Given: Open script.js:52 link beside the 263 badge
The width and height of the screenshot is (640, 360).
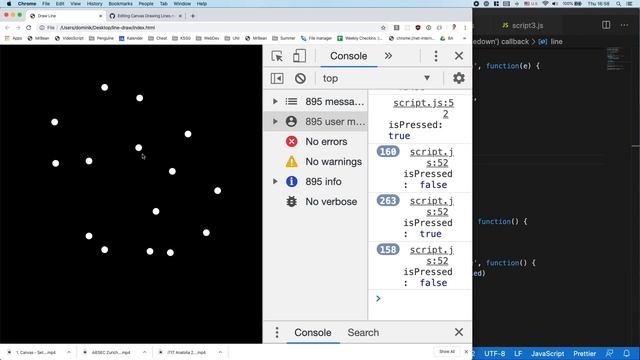Looking at the screenshot, I should pyautogui.click(x=432, y=206).
